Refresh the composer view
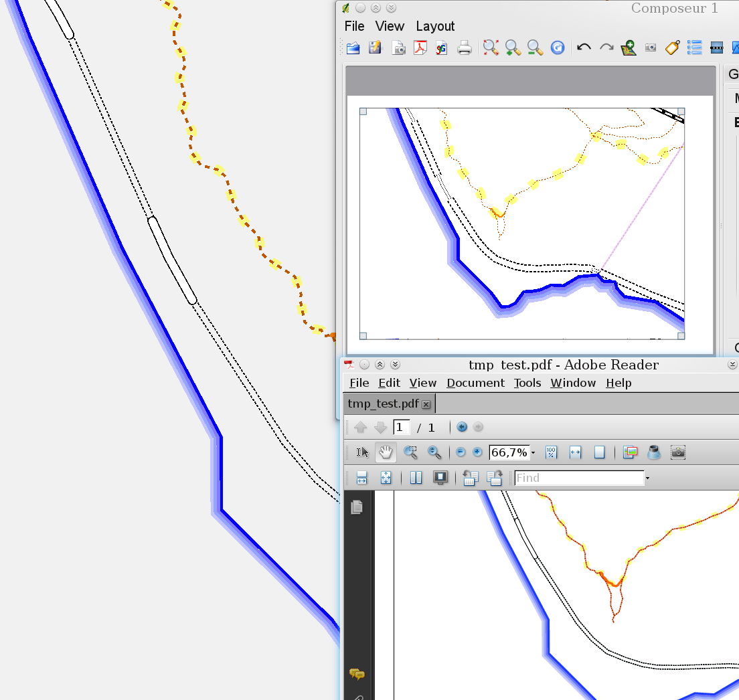Image resolution: width=739 pixels, height=700 pixels. pos(558,48)
